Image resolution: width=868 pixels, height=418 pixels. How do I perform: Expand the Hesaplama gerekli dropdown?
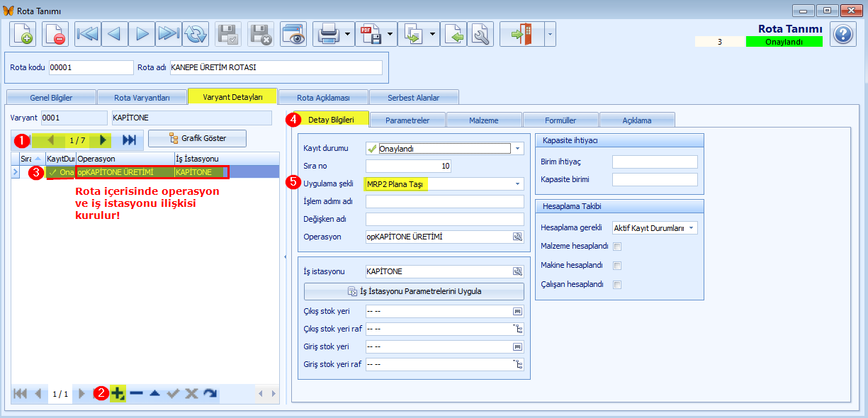coord(692,228)
